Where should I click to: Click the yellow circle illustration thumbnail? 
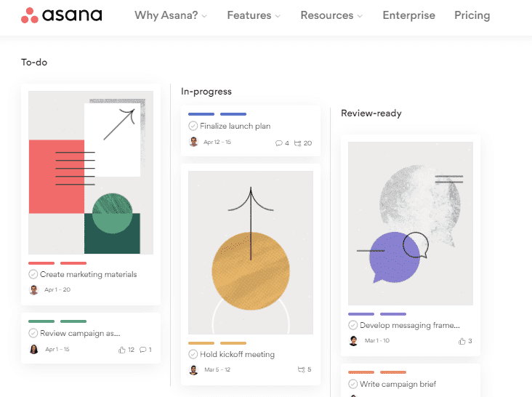[x=251, y=252]
